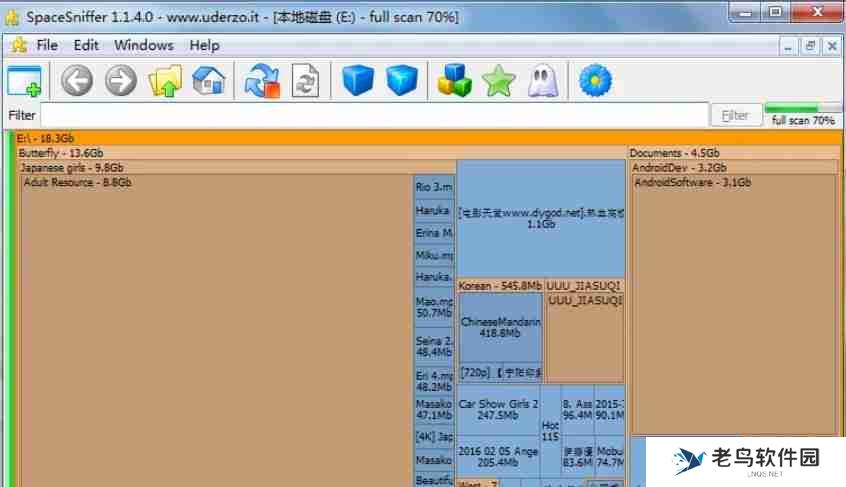Open the File menu
846x487 pixels.
pyautogui.click(x=47, y=45)
